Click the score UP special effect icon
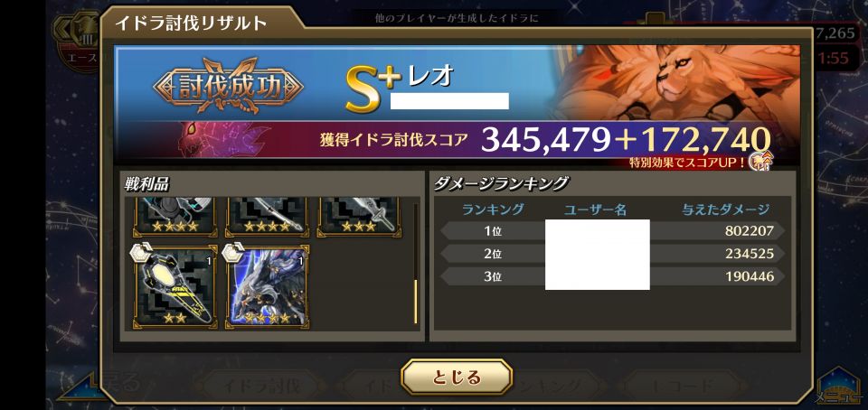The image size is (868, 410). pyautogui.click(x=760, y=161)
